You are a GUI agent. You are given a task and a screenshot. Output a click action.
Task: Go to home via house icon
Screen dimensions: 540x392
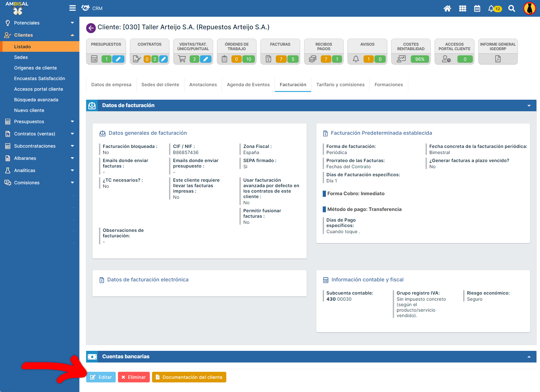[447, 9]
